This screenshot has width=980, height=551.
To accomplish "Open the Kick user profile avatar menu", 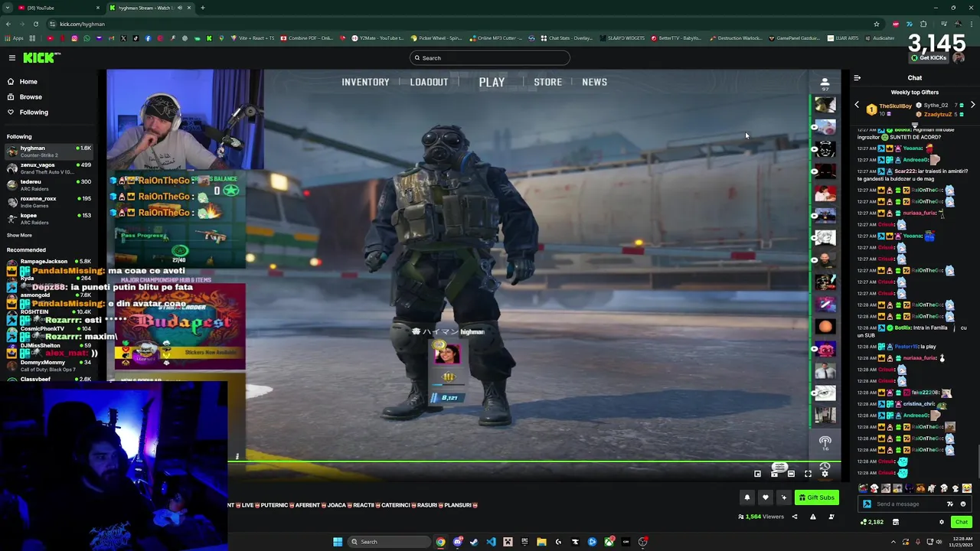I will 959,57.
